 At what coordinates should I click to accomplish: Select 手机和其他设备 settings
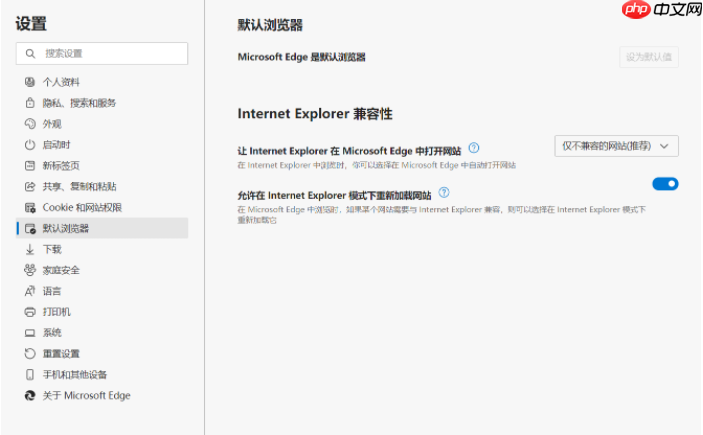(102, 374)
